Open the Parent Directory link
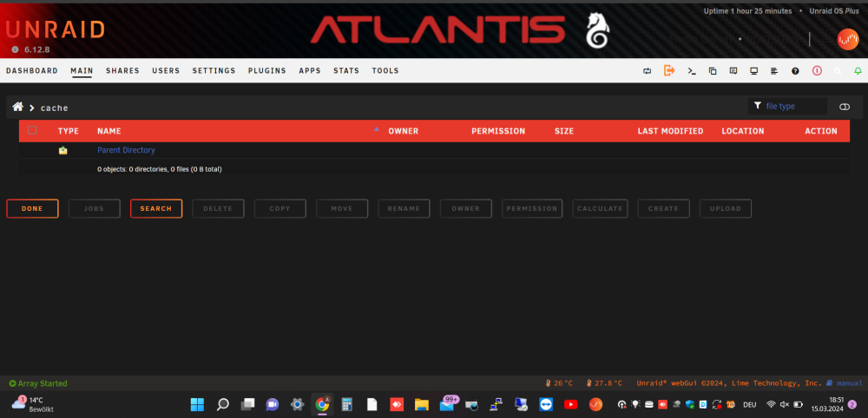This screenshot has width=868, height=418. (x=126, y=150)
